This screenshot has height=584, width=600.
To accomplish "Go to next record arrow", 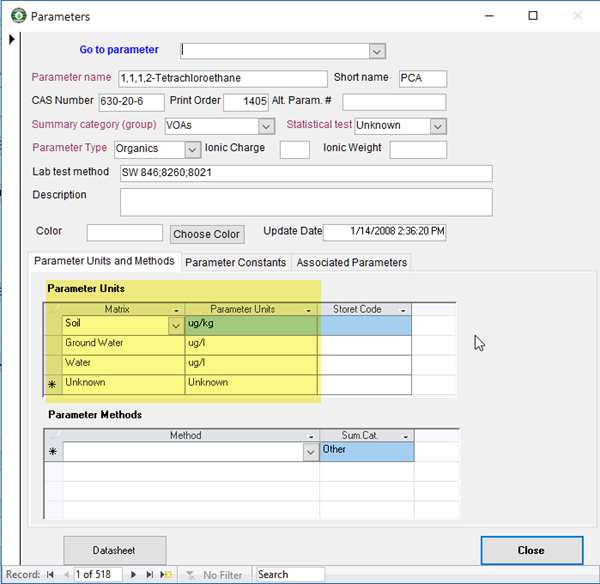I will [x=133, y=574].
